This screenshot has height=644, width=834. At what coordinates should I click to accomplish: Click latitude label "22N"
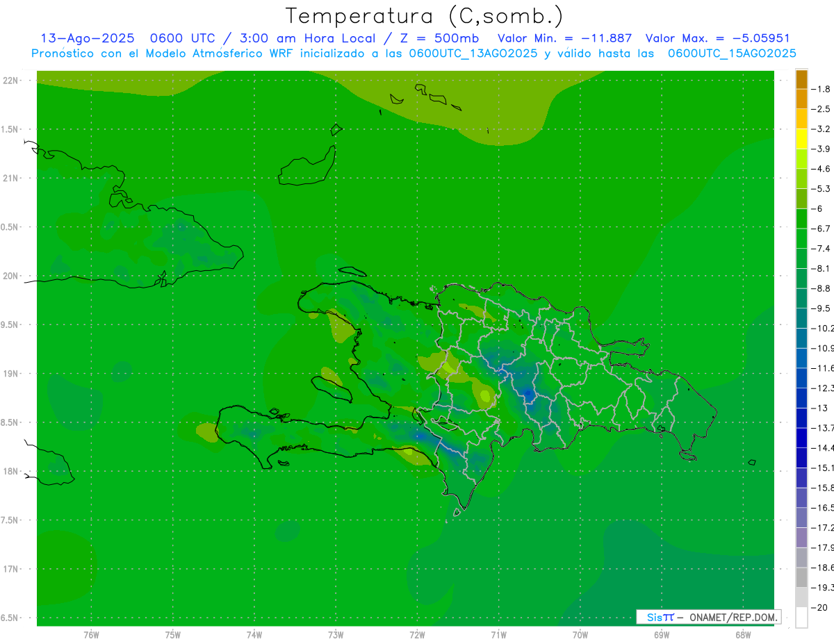click(x=10, y=81)
